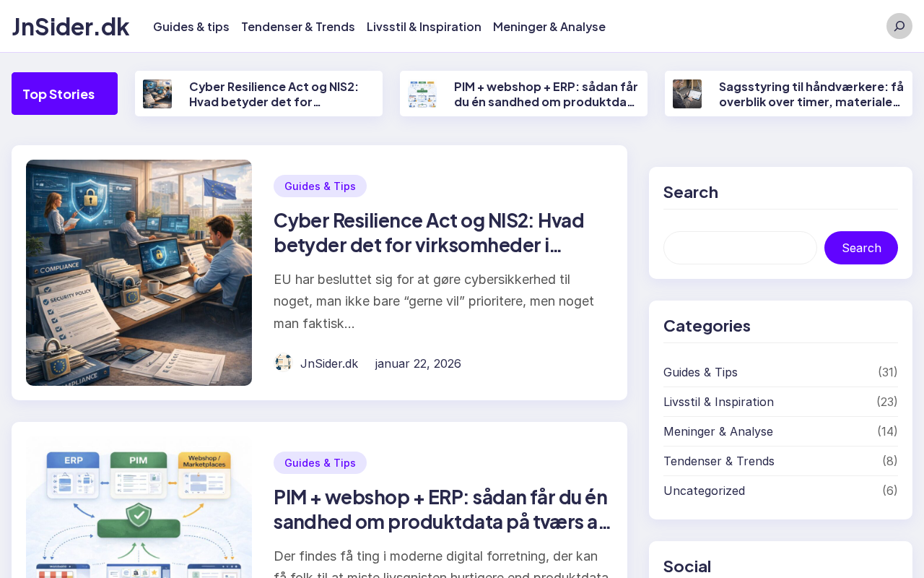Click the Livsstil & Inspiration count '(23)'
924x578 pixels.
(x=887, y=402)
